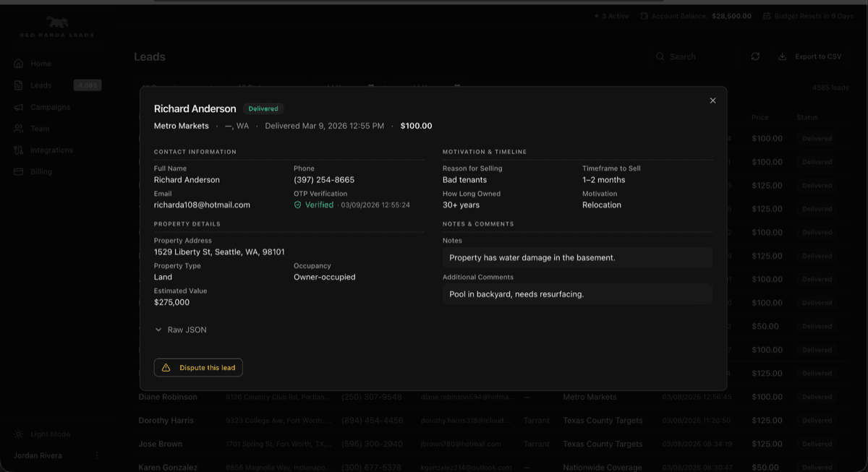868x472 pixels.
Task: Open the Leads section showing 4,585 count
Action: coord(40,85)
